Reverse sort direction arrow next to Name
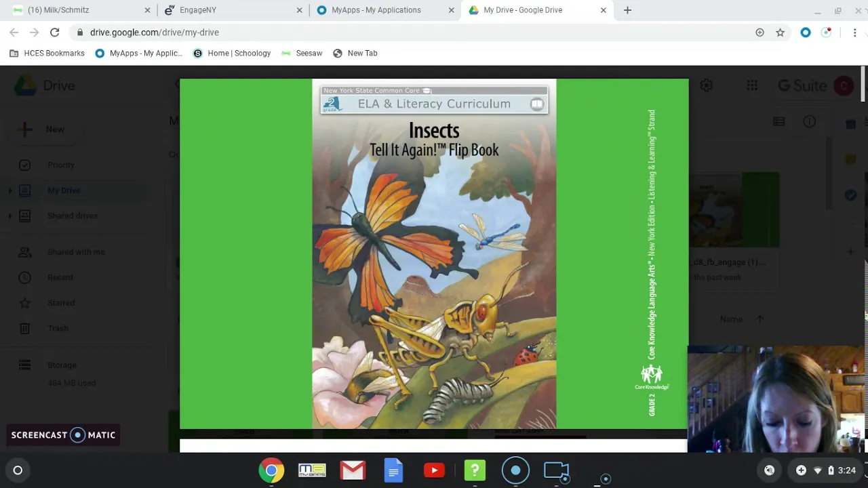Screen dimensions: 868x488 click(759, 319)
